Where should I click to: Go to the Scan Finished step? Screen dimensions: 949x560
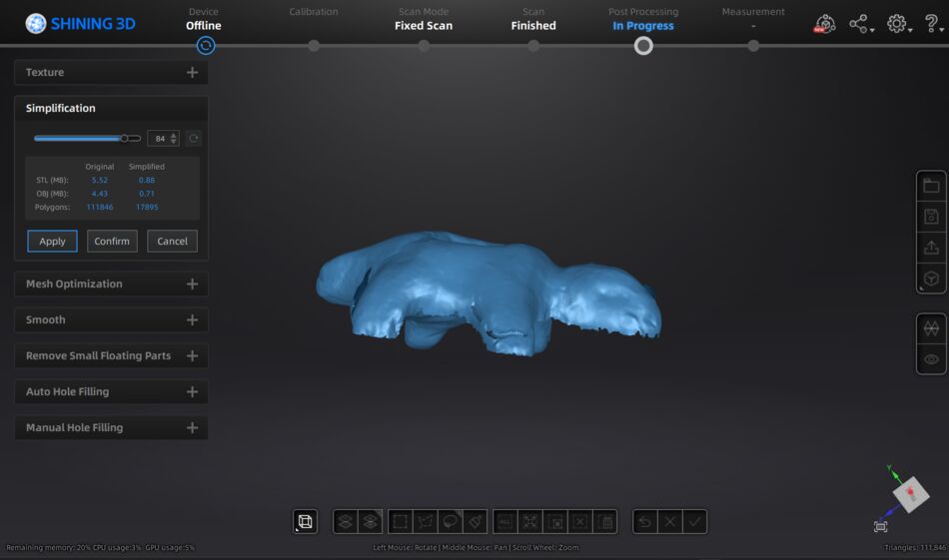pyautogui.click(x=533, y=19)
